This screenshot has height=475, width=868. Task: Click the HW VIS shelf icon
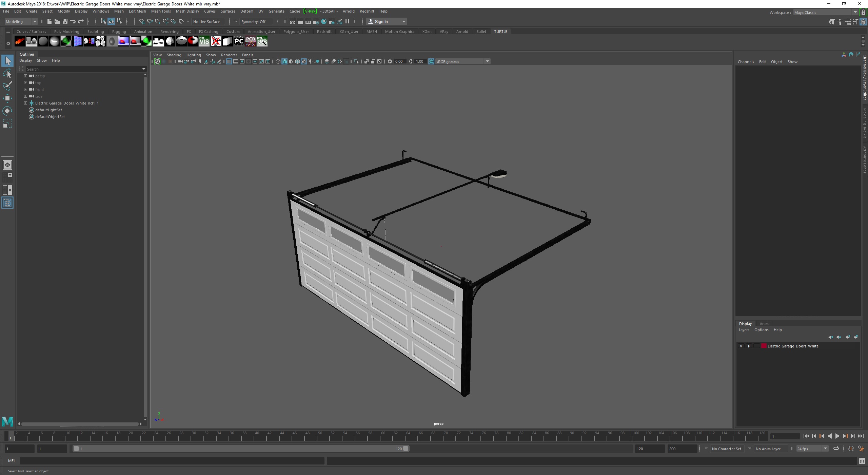(x=204, y=41)
